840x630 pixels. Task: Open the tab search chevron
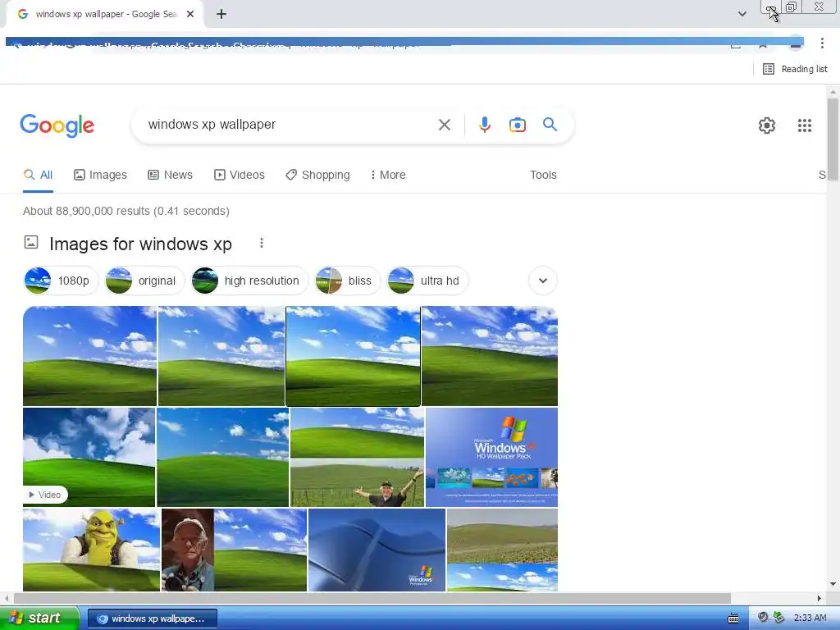point(742,14)
